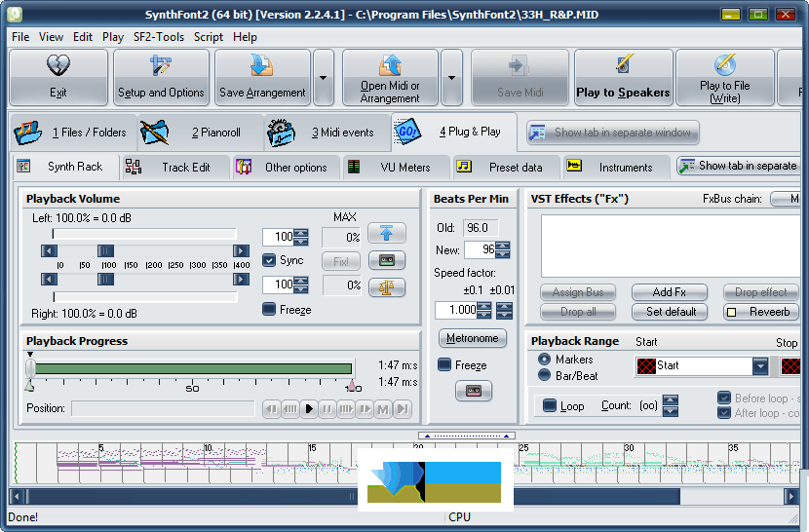The image size is (809, 532).
Task: Click the right channel volume slider thumb
Action: point(106,280)
